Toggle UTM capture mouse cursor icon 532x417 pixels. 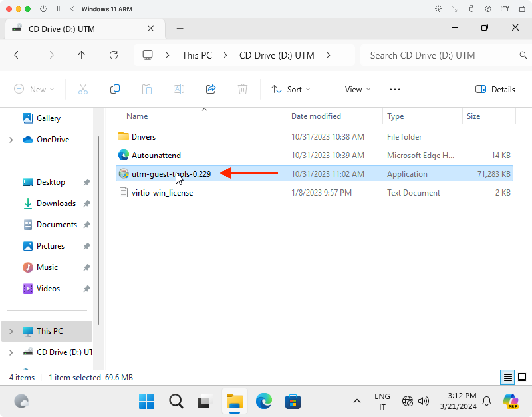438,9
